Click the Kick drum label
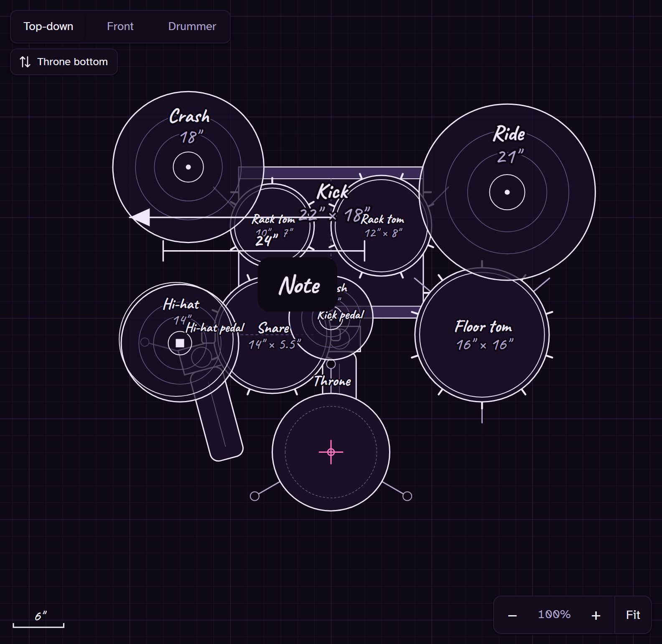Screen dimensions: 662x644 pyautogui.click(x=332, y=192)
